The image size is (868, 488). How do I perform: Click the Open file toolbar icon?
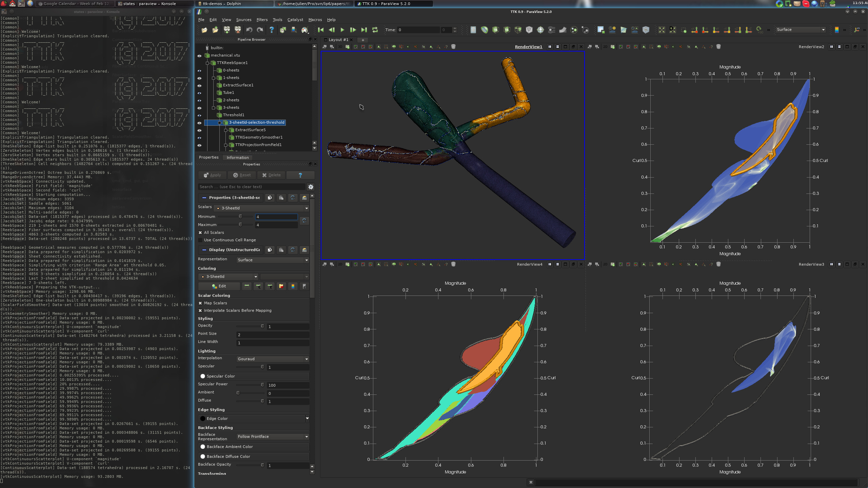click(x=204, y=30)
